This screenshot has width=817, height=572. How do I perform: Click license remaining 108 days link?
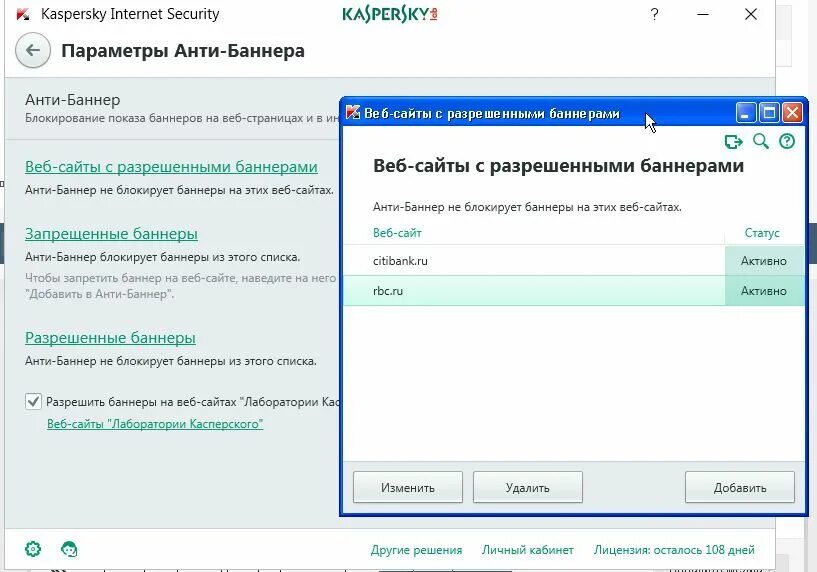click(x=674, y=550)
